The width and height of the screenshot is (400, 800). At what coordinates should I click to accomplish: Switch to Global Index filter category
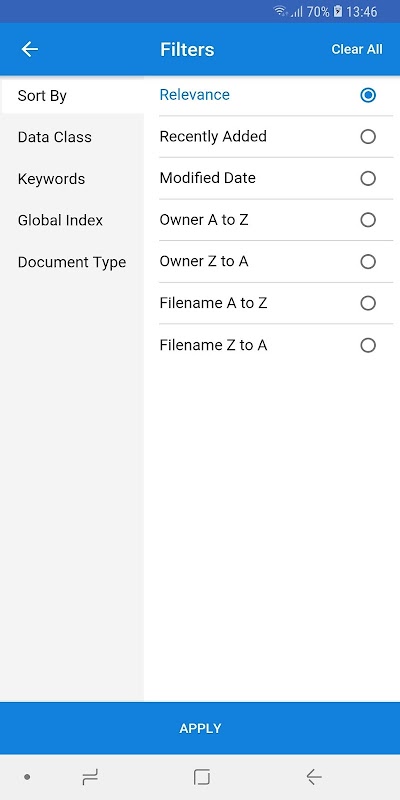[x=72, y=220]
